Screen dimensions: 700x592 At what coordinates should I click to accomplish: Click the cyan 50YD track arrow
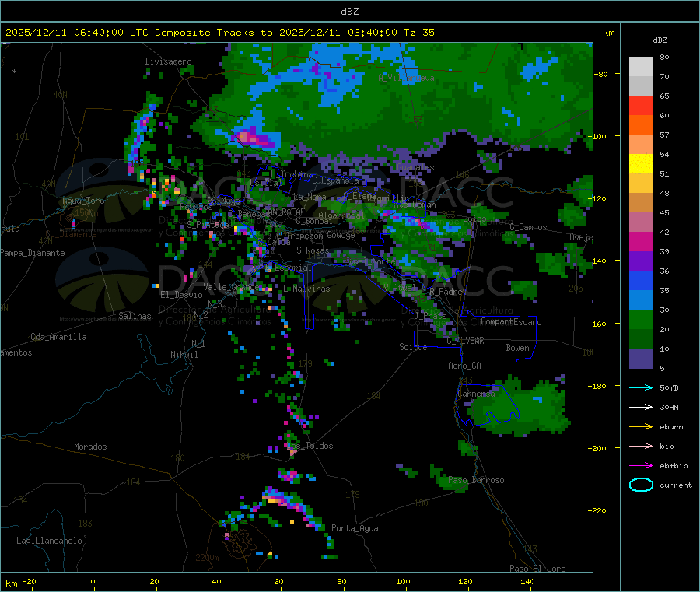tap(641, 387)
